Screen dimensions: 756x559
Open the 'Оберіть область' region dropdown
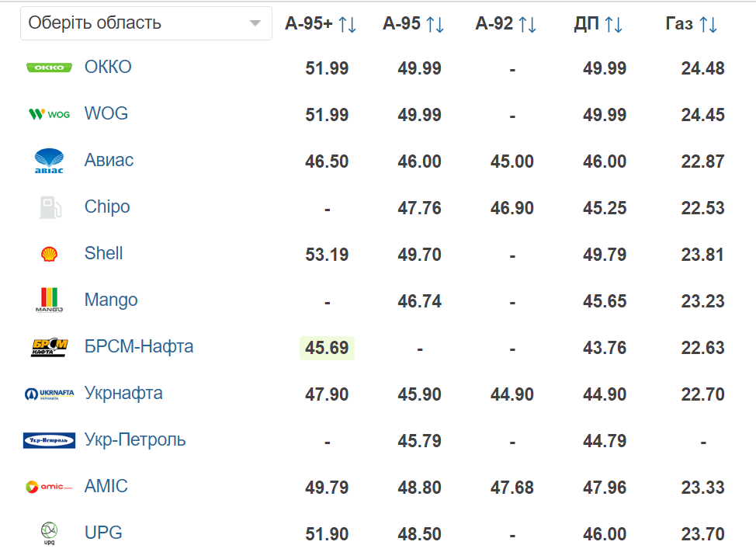[146, 23]
